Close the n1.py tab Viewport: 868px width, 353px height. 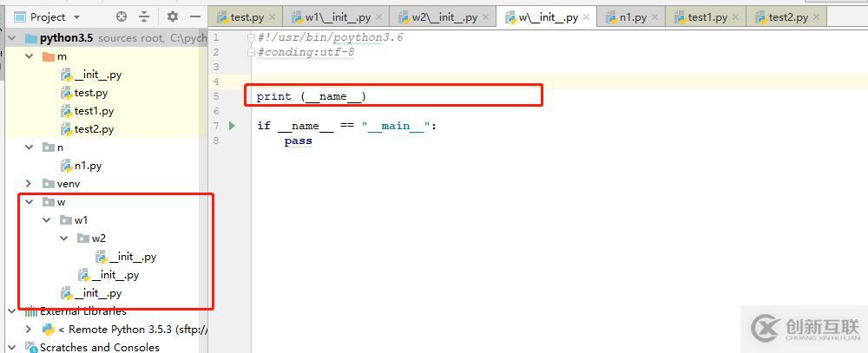tap(654, 17)
